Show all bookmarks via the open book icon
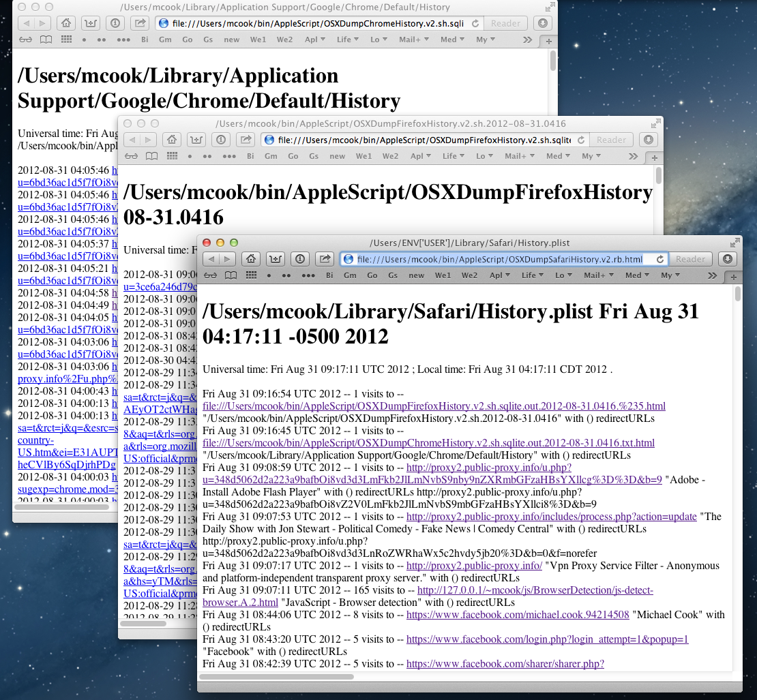757x700 pixels. (231, 275)
